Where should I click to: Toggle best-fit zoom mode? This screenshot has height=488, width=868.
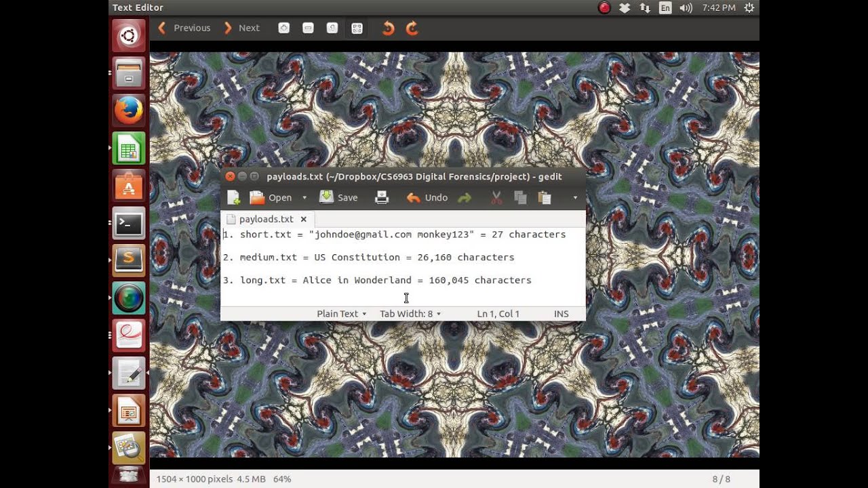[357, 28]
